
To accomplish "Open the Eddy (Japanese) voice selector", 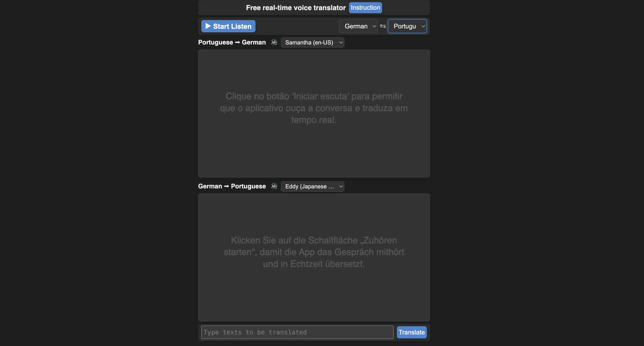I will point(313,186).
